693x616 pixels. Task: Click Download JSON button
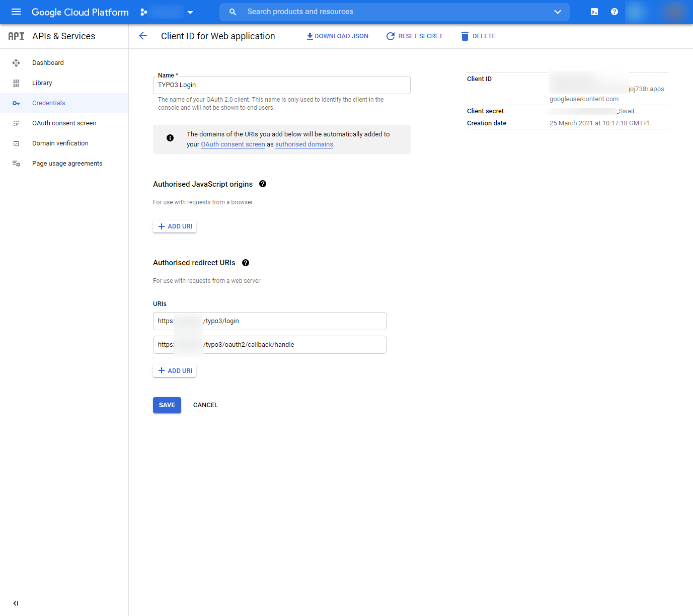click(338, 36)
